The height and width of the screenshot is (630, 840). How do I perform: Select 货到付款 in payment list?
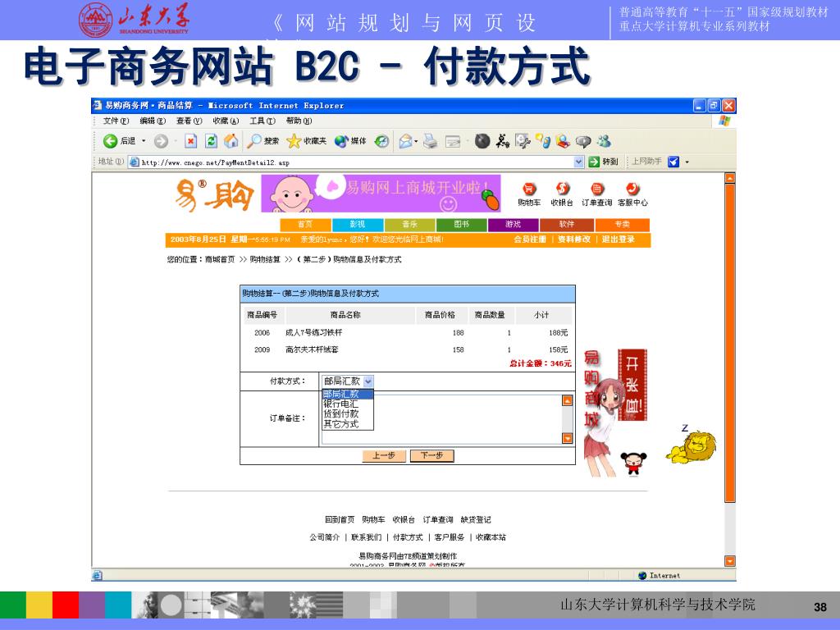347,414
